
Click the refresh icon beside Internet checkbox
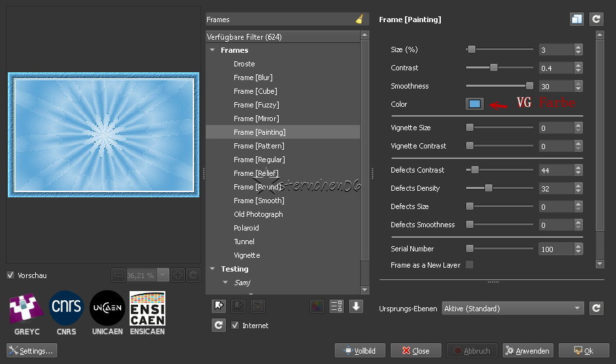pyautogui.click(x=219, y=325)
